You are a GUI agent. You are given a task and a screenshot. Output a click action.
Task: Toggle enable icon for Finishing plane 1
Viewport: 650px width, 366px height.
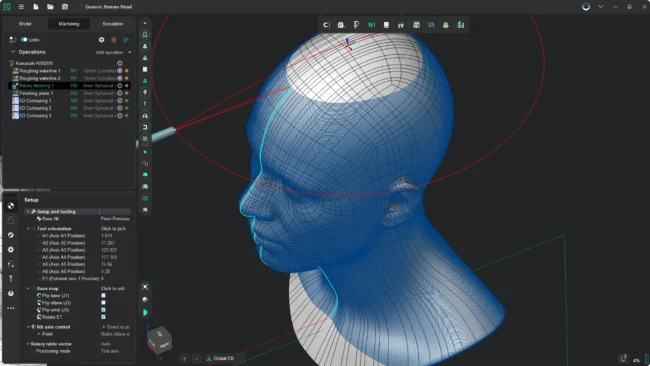120,93
